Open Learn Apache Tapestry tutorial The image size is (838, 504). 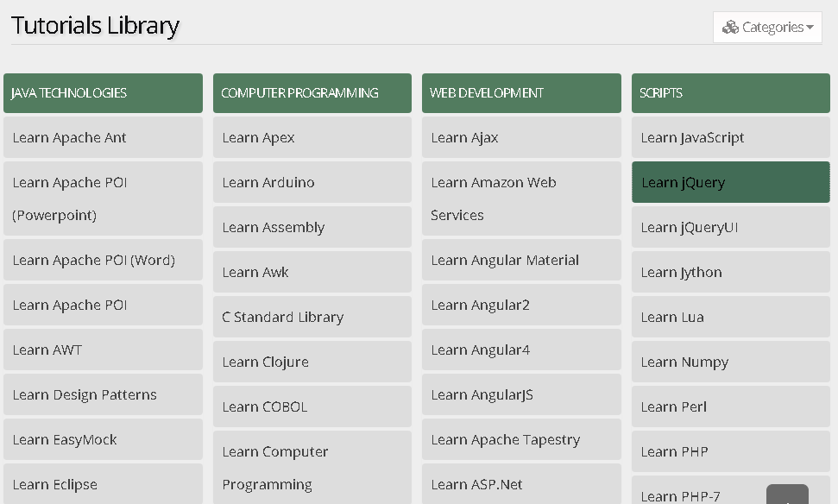521,439
